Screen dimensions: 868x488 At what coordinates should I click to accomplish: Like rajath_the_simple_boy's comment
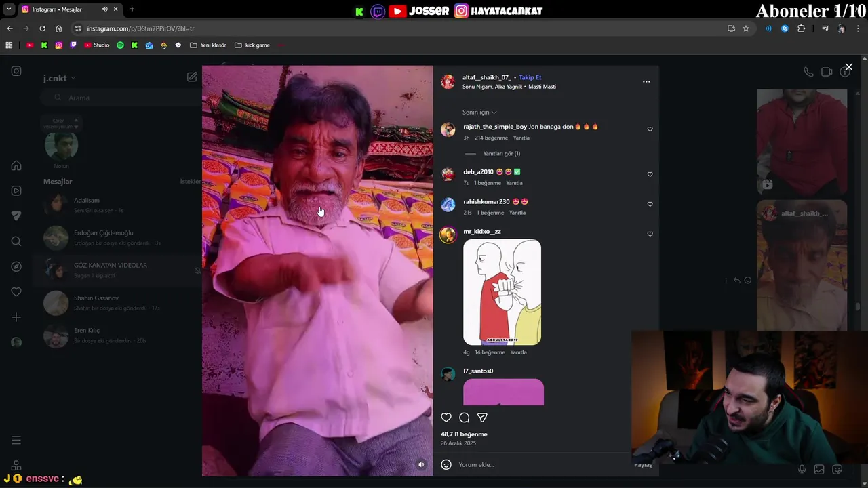(x=650, y=129)
